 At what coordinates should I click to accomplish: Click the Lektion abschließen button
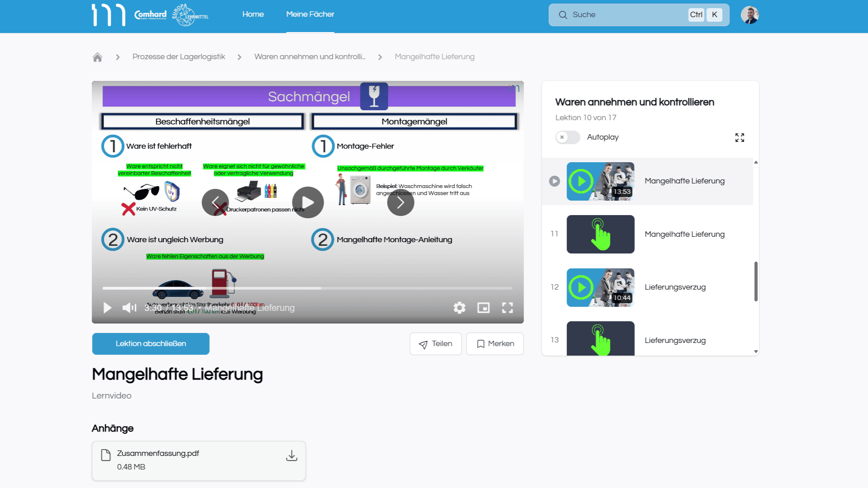coord(151,344)
